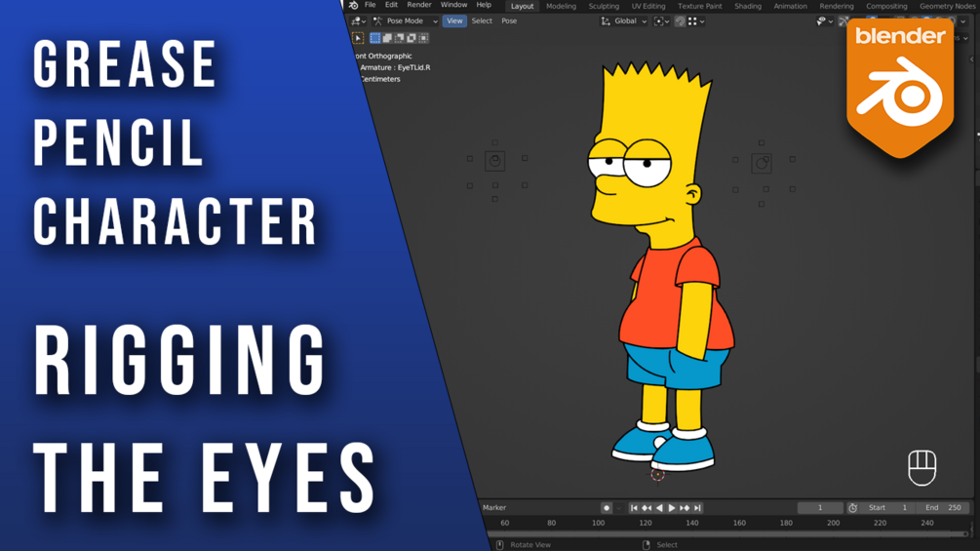Switch to Geometry Nodes workspace tab

(x=947, y=6)
